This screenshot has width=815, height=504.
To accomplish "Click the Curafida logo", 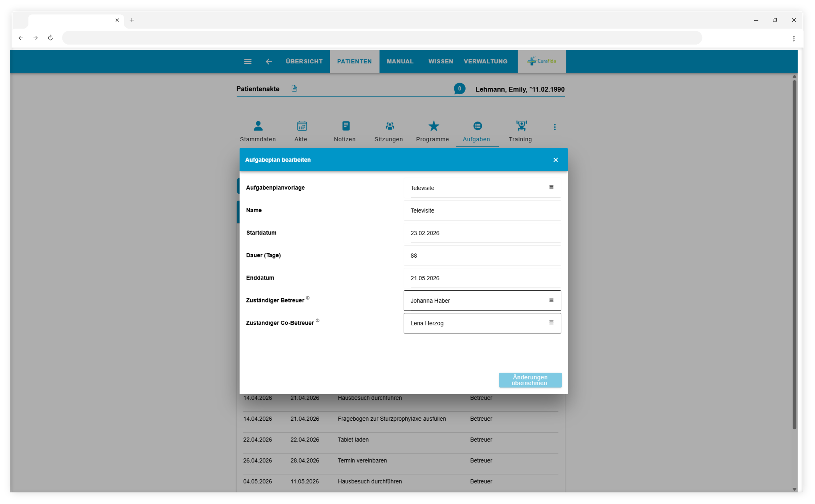I will pos(541,61).
